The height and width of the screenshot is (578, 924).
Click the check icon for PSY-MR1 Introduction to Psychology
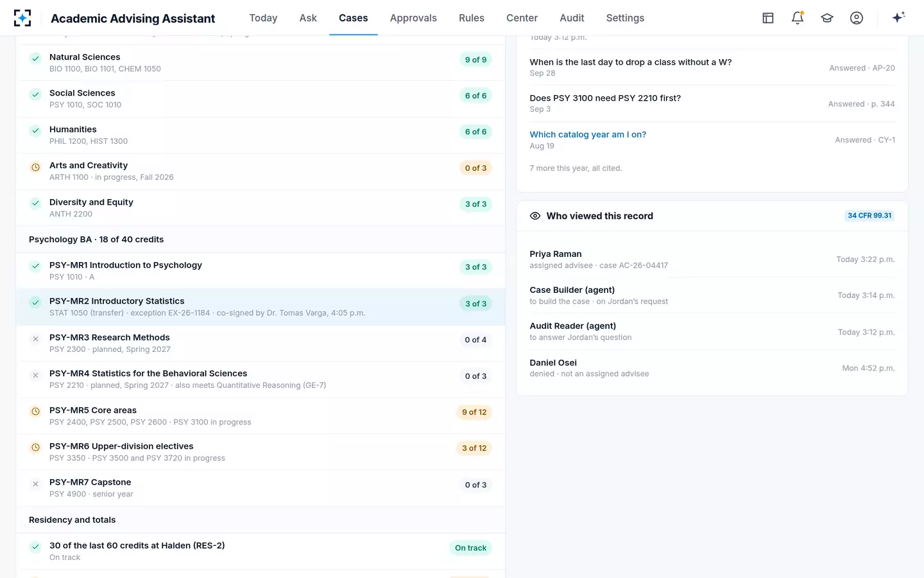[36, 266]
